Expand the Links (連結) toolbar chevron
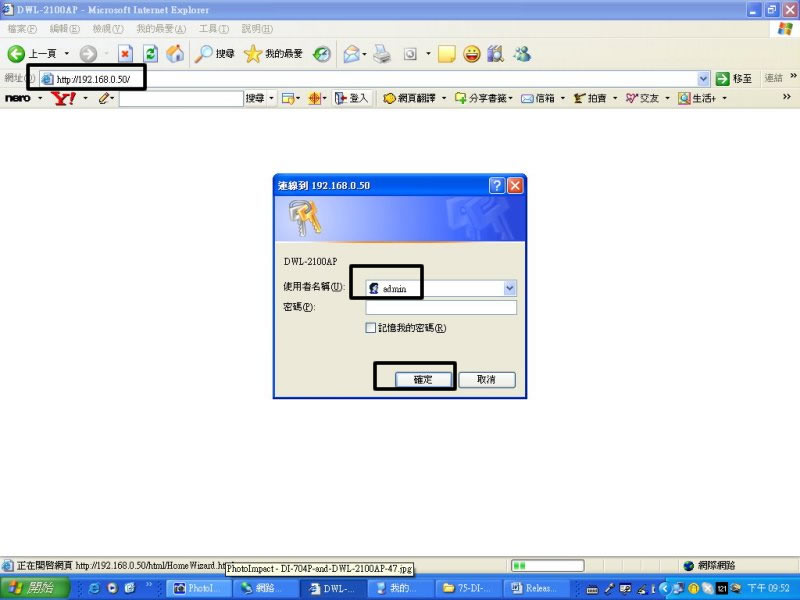Viewport: 800px width, 600px height. click(793, 76)
